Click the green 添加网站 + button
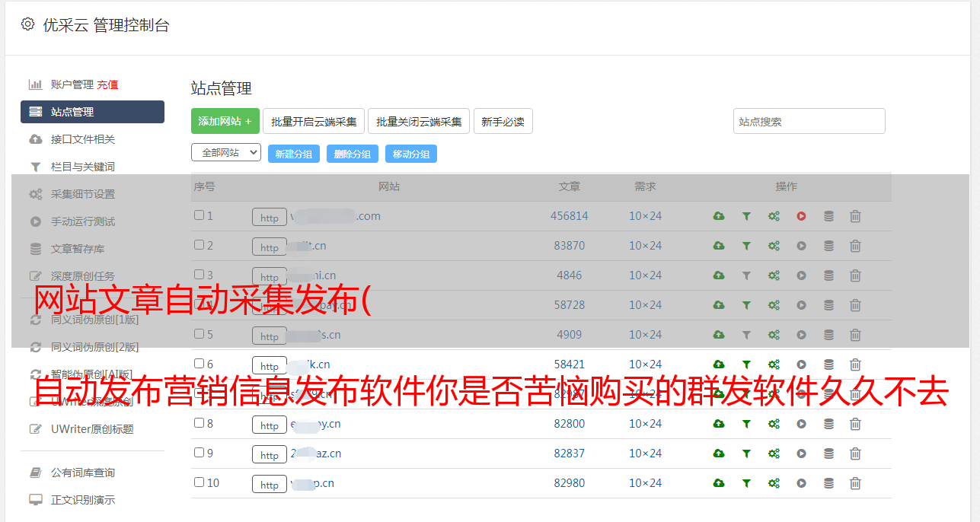980x522 pixels. [225, 121]
